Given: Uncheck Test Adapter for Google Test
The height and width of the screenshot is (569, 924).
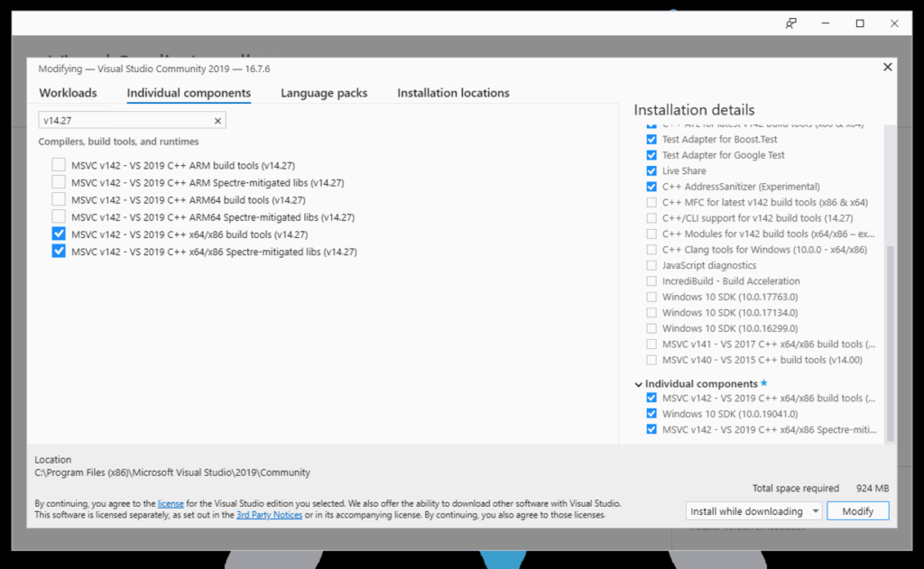Looking at the screenshot, I should click(651, 154).
